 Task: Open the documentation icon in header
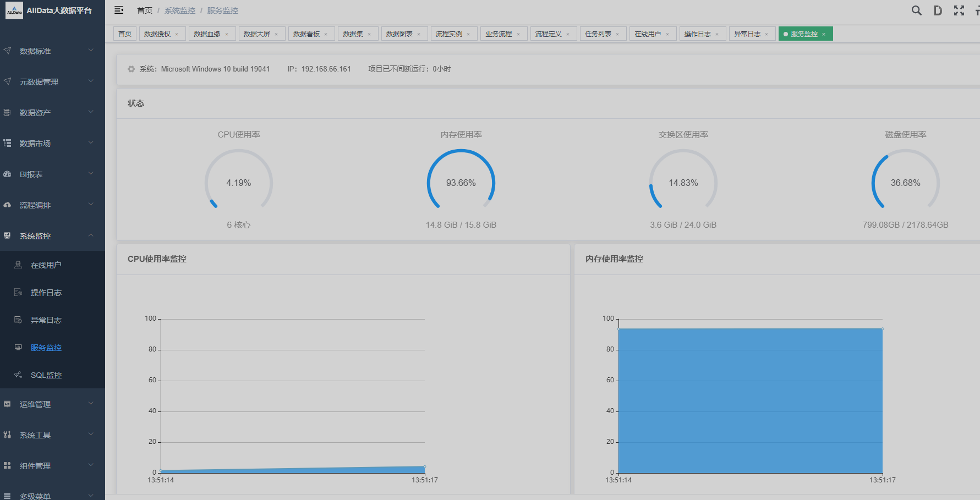pyautogui.click(x=938, y=10)
